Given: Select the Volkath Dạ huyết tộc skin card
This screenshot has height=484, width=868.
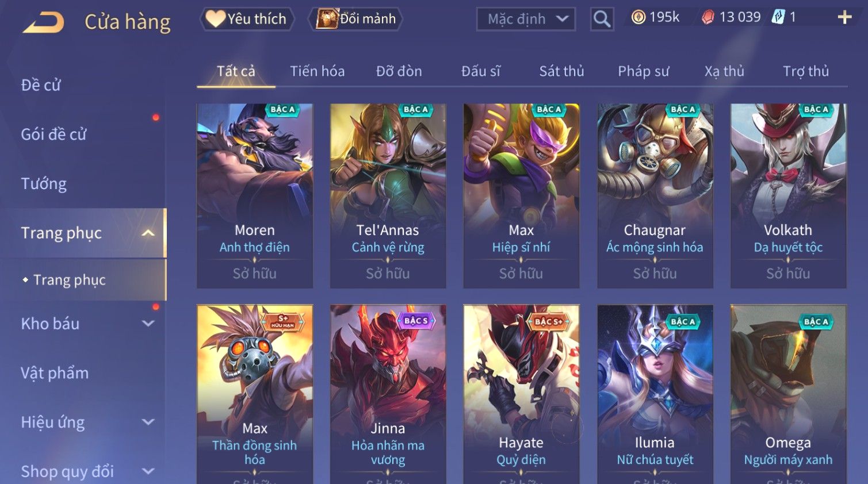Looking at the screenshot, I should click(x=788, y=196).
